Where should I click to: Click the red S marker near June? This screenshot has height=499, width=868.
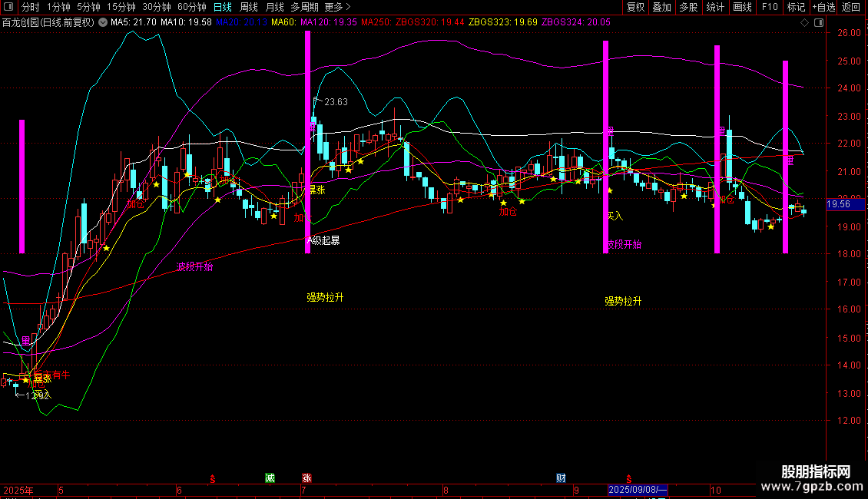tap(213, 478)
